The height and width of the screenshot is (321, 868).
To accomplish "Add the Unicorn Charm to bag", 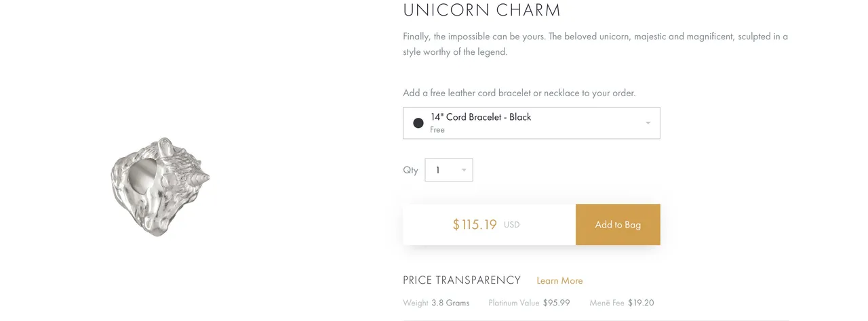I will 618,225.
